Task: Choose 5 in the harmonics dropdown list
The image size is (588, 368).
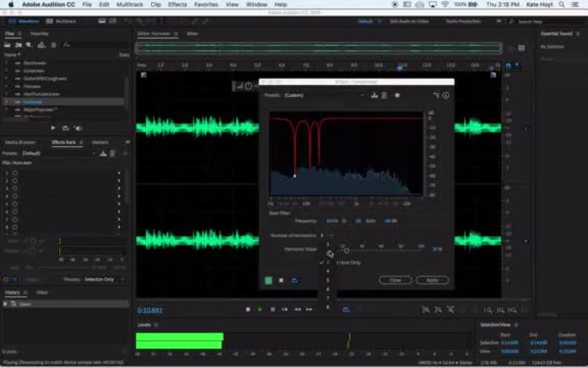Action: point(328,280)
